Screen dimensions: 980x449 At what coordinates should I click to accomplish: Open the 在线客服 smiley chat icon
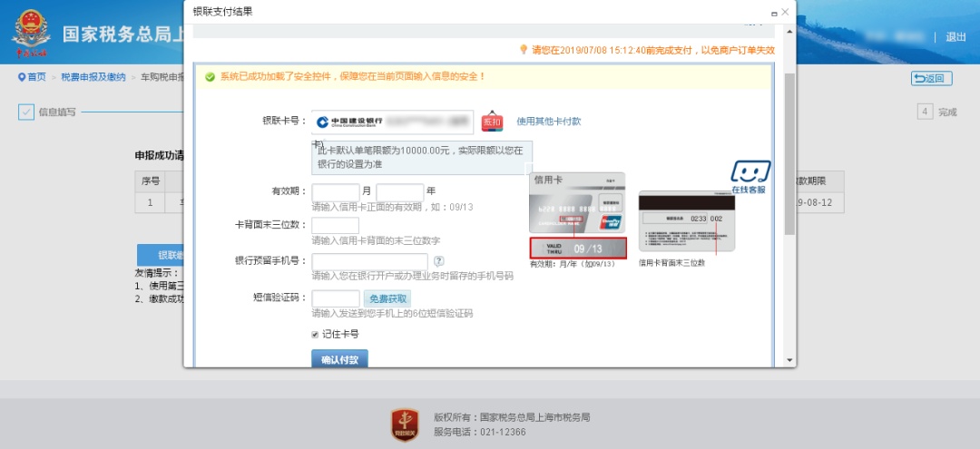(x=750, y=171)
